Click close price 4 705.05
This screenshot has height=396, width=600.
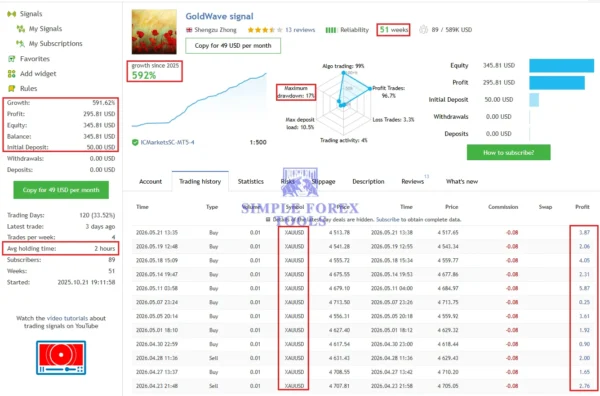coord(448,386)
